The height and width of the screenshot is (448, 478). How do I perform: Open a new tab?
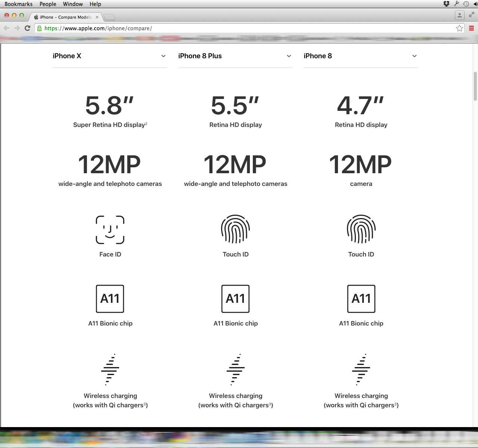109,17
